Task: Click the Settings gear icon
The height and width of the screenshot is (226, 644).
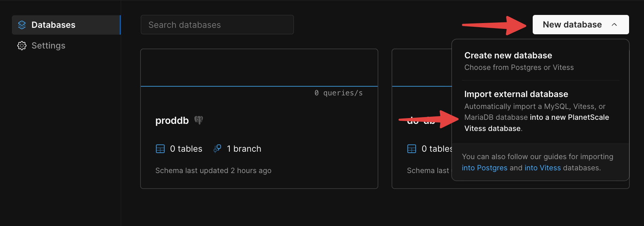Action: (x=22, y=45)
